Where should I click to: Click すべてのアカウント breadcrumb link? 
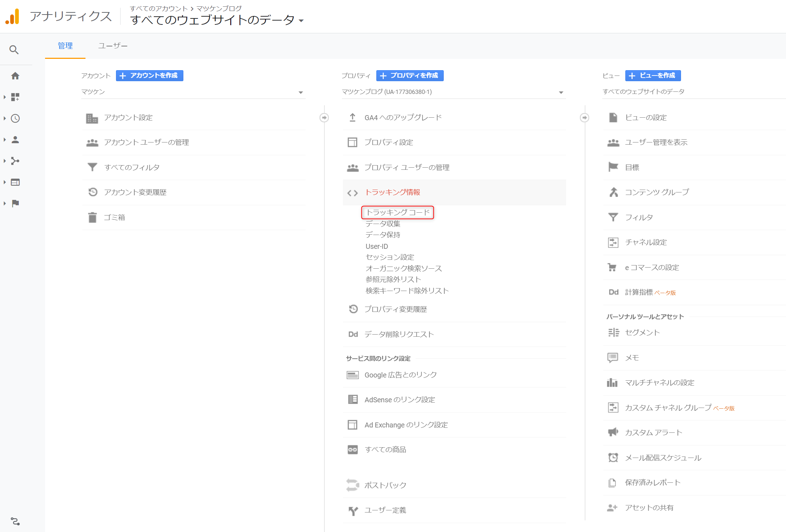click(159, 8)
